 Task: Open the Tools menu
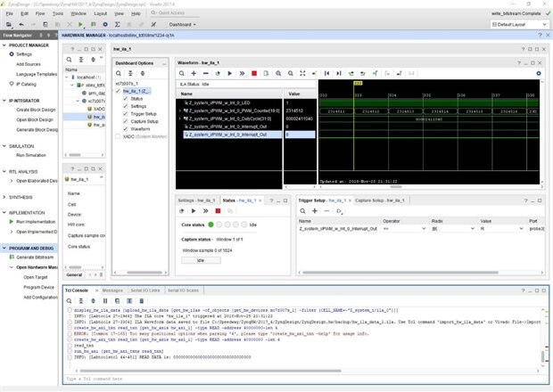(x=58, y=14)
